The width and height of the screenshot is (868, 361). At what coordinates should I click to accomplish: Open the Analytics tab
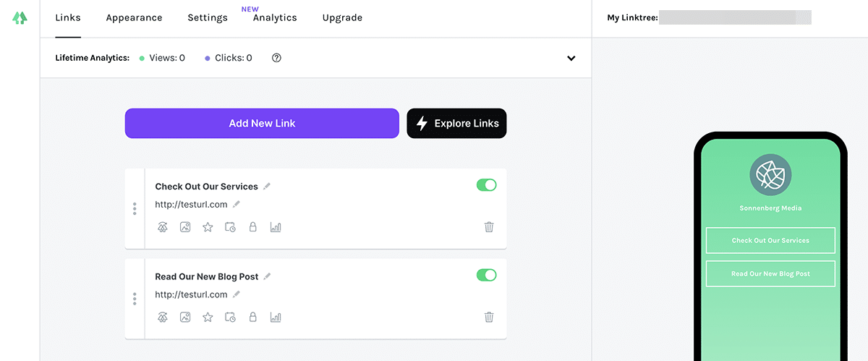[275, 17]
